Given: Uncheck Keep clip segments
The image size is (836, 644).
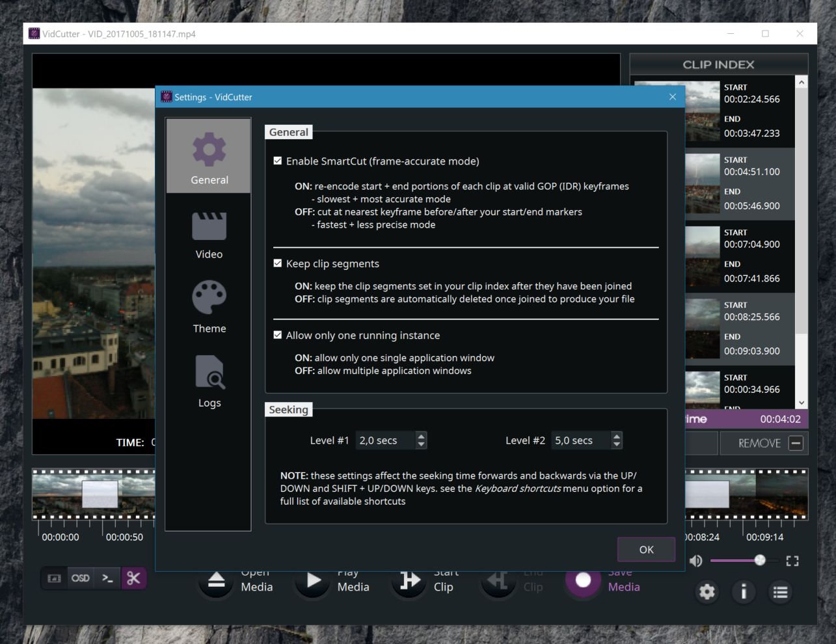Looking at the screenshot, I should click(278, 263).
